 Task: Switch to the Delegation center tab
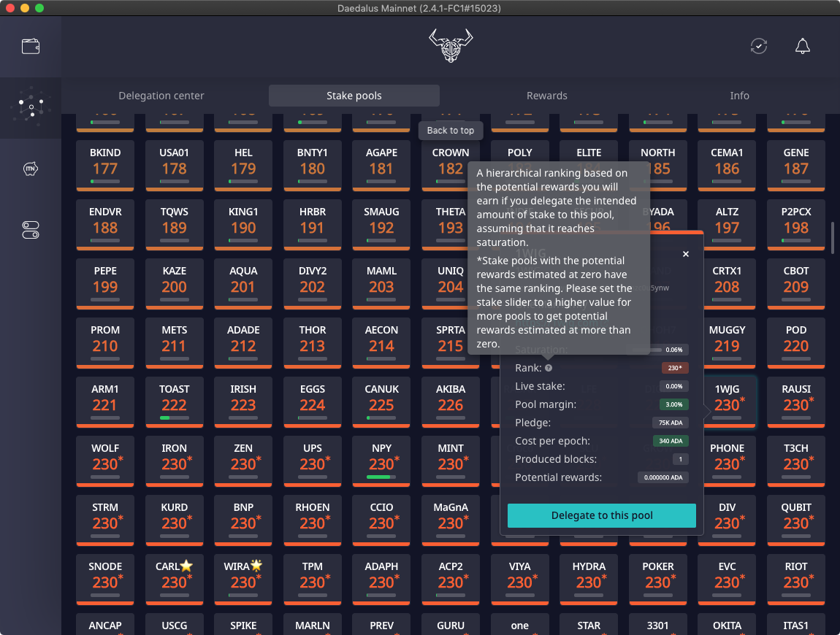pyautogui.click(x=161, y=96)
